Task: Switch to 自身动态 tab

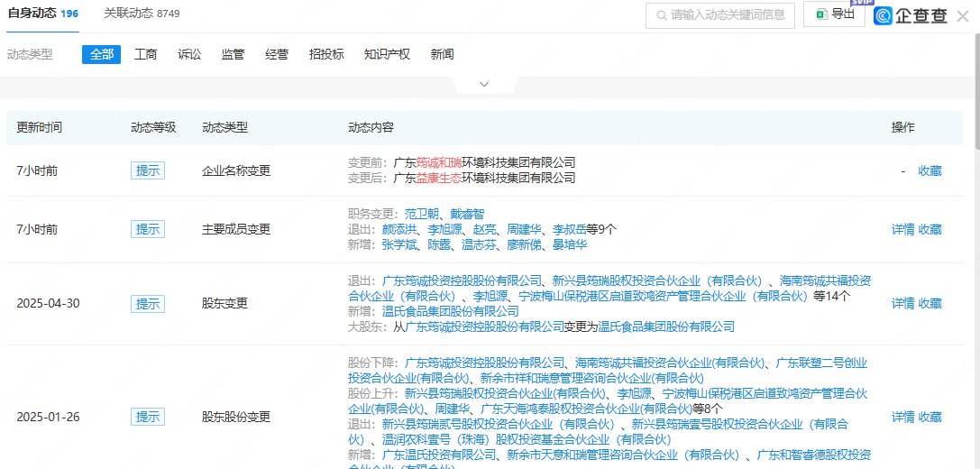Action: (x=42, y=14)
